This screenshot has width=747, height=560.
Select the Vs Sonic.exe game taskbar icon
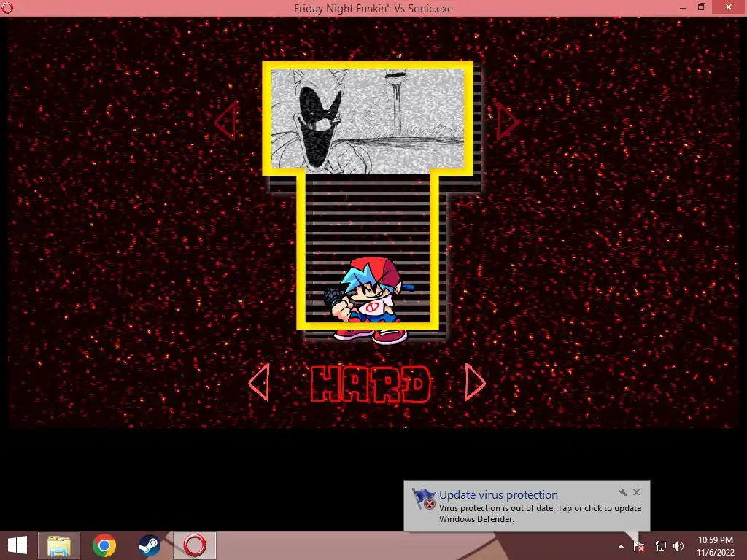194,545
